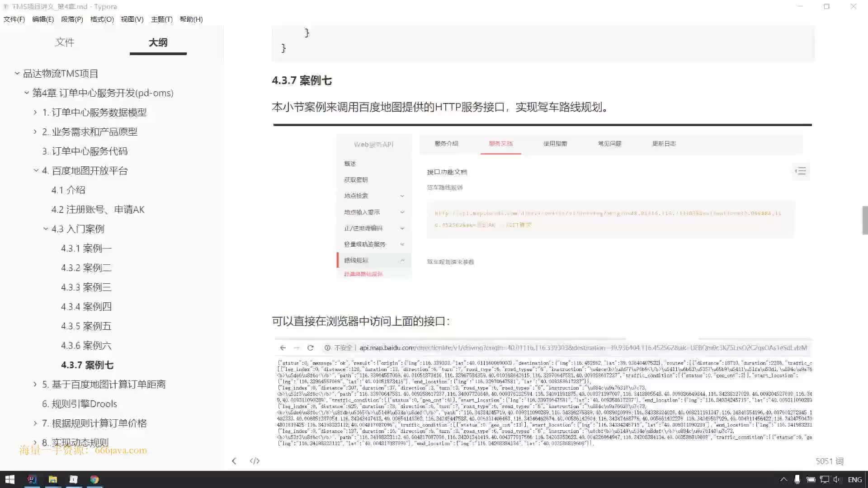Switch to the 大纲 sidebar tab
This screenshot has width=868, height=488.
[x=158, y=42]
